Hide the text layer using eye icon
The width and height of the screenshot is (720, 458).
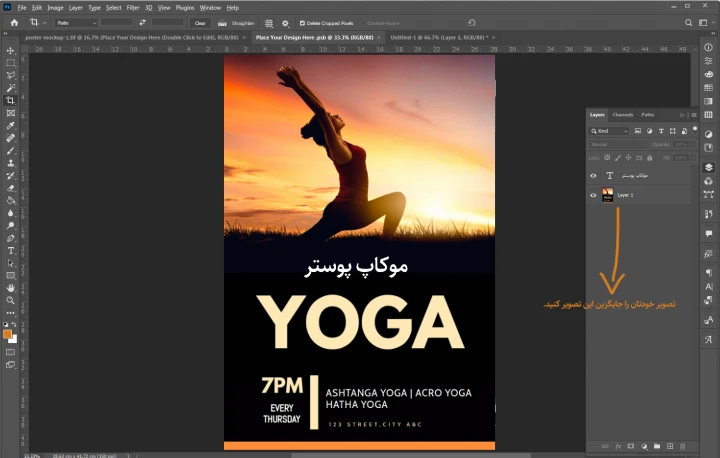coord(593,175)
